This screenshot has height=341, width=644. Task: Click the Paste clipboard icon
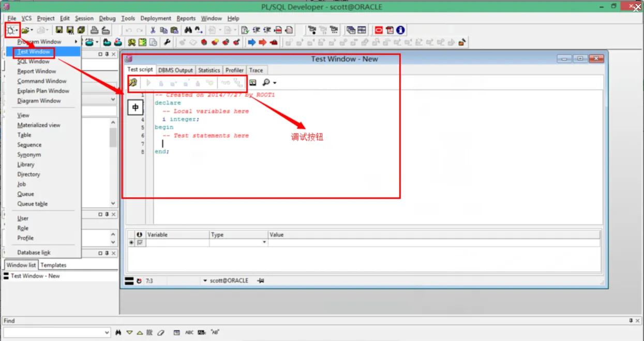pos(174,30)
